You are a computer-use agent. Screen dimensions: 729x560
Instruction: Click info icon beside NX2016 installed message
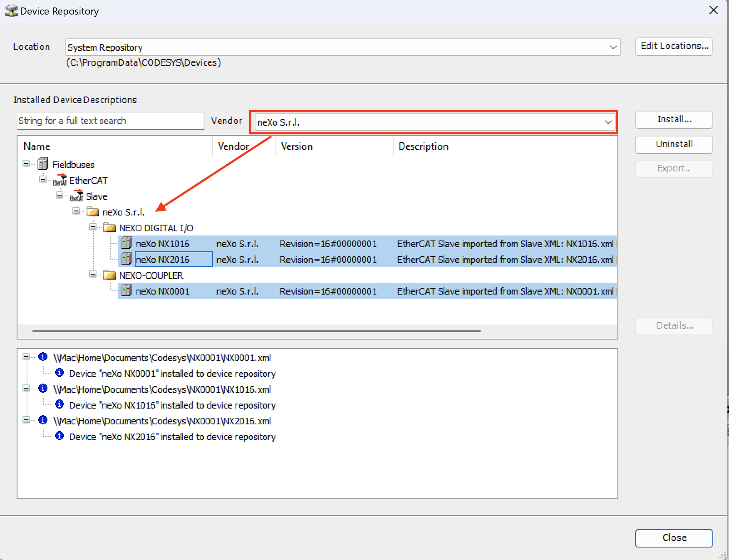click(60, 436)
